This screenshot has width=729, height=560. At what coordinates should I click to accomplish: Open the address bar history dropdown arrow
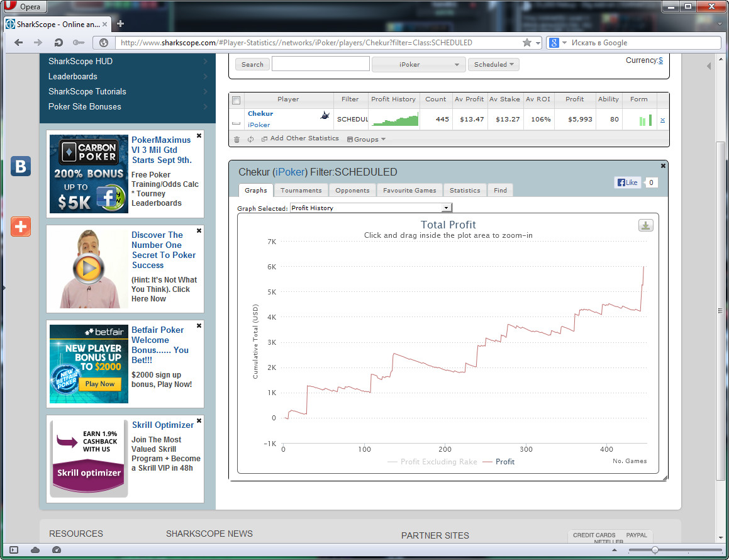click(538, 43)
